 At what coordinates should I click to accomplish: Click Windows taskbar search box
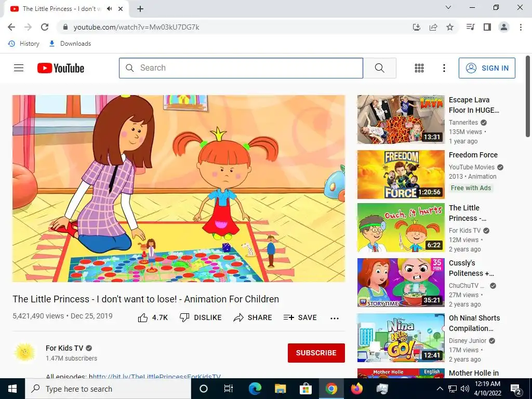[x=108, y=389]
